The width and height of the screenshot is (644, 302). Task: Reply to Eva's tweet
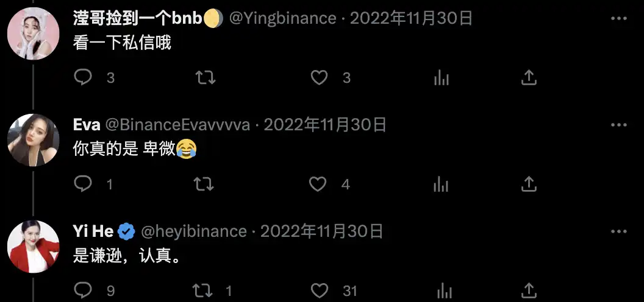82,184
